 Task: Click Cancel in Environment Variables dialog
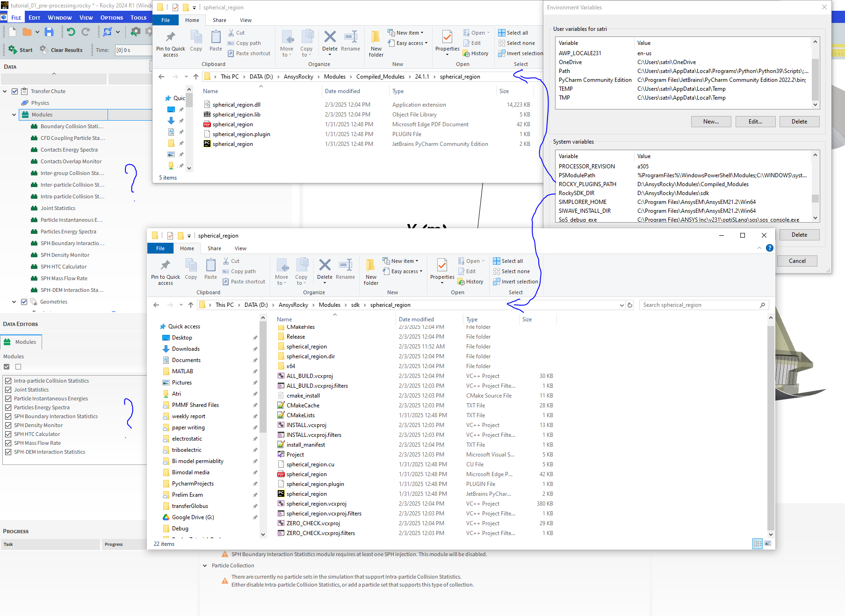point(797,261)
